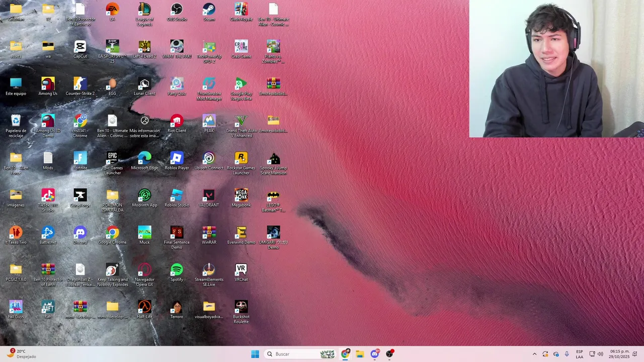The width and height of the screenshot is (644, 362).
Task: Expand the hidden system tray icons
Action: (534, 354)
